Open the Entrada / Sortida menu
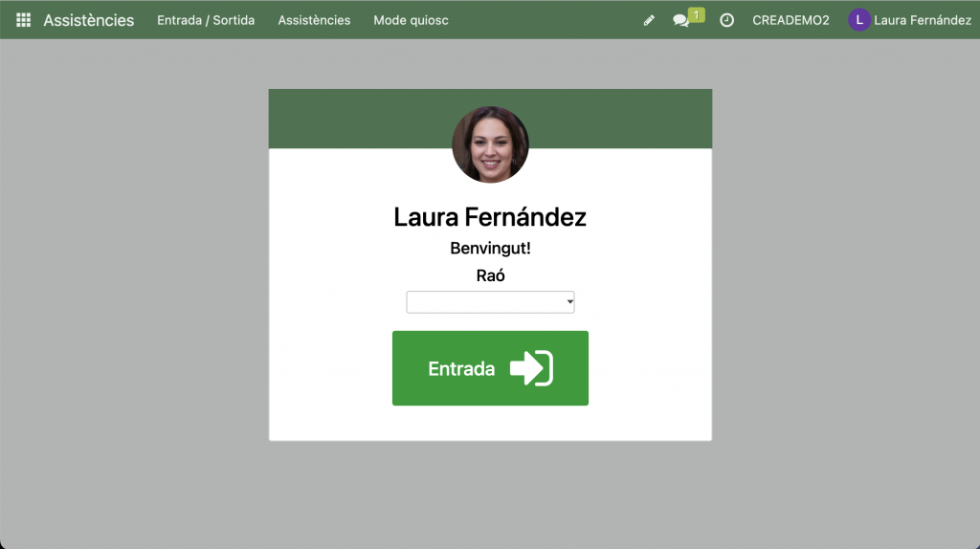The height and width of the screenshot is (549, 980). click(x=206, y=20)
